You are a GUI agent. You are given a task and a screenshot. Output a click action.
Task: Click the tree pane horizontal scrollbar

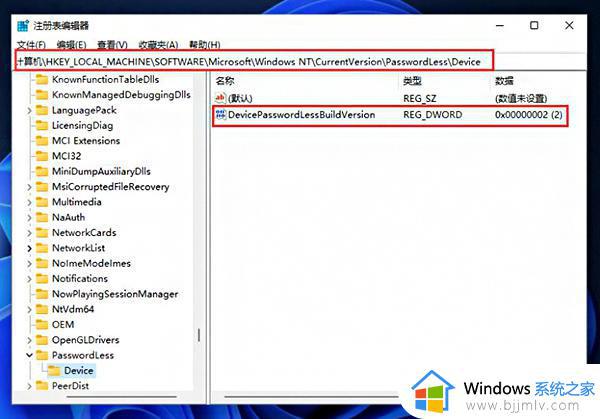coord(122,397)
